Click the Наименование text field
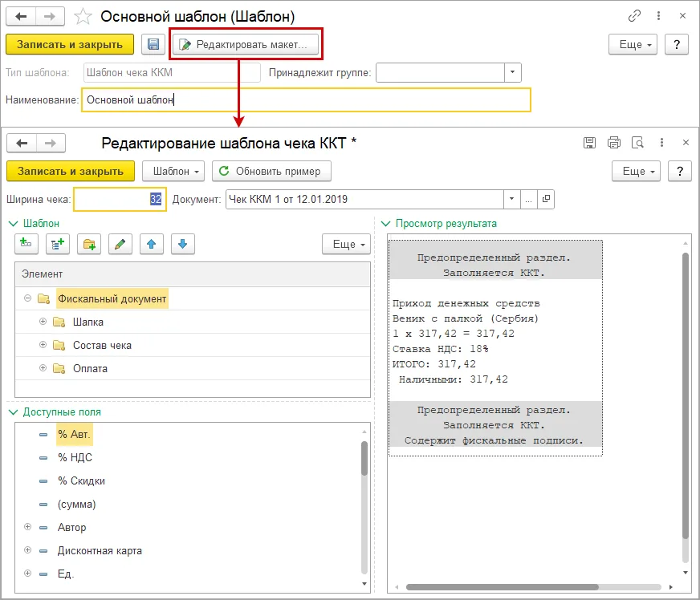The image size is (700, 600). coord(307,99)
